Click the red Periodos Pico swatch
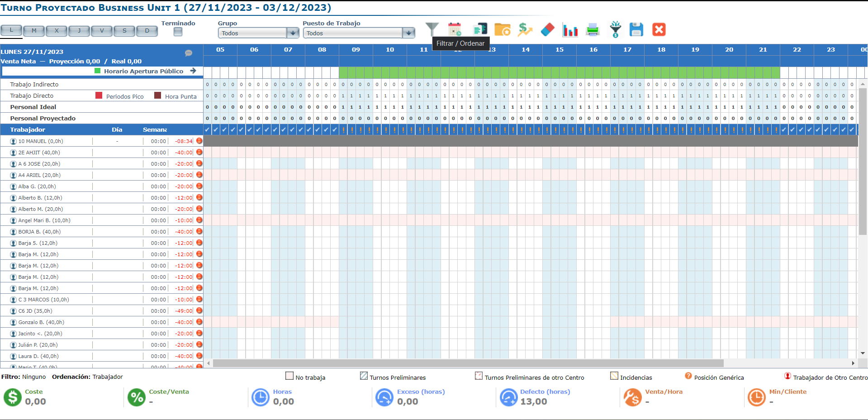This screenshot has width=868, height=420. (x=99, y=95)
